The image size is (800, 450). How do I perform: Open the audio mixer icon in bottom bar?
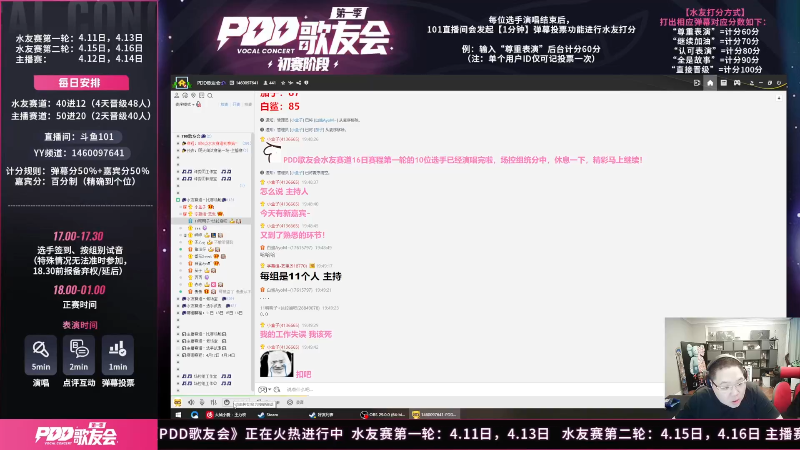(213, 402)
